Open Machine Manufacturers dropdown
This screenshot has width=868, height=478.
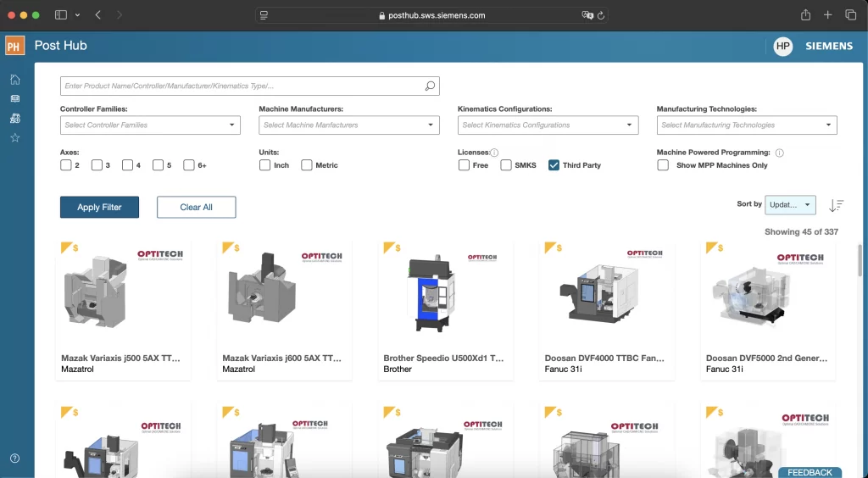(x=348, y=125)
